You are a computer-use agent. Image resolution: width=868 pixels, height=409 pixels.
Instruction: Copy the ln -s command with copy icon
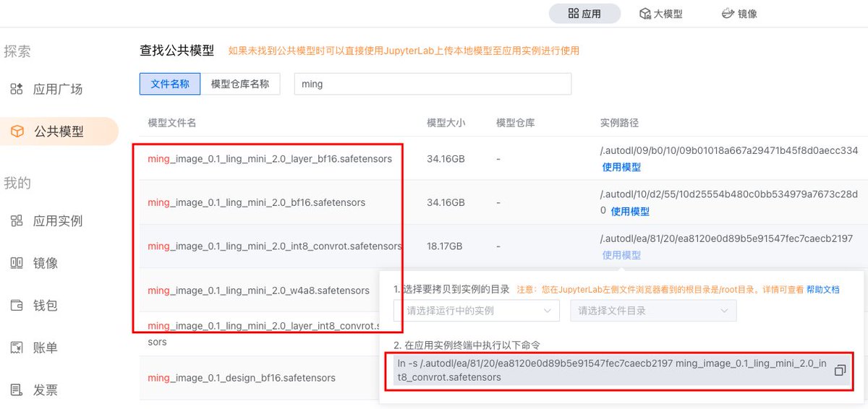point(840,371)
